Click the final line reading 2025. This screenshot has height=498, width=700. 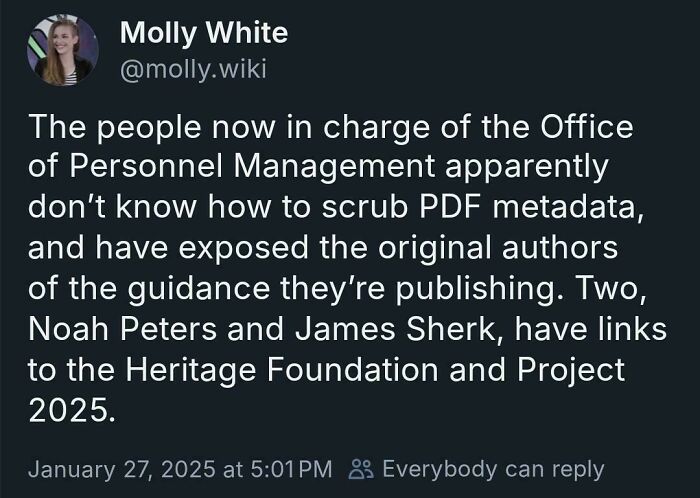(72, 410)
